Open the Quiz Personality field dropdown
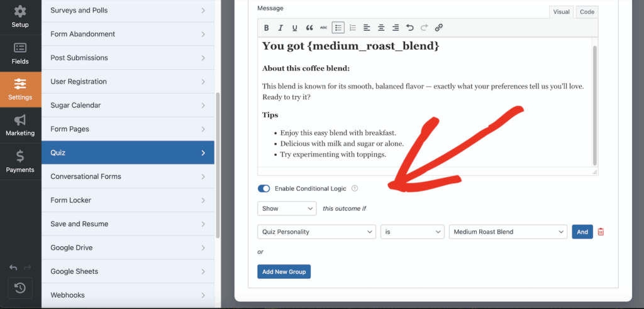This screenshot has width=644, height=309. [x=317, y=232]
